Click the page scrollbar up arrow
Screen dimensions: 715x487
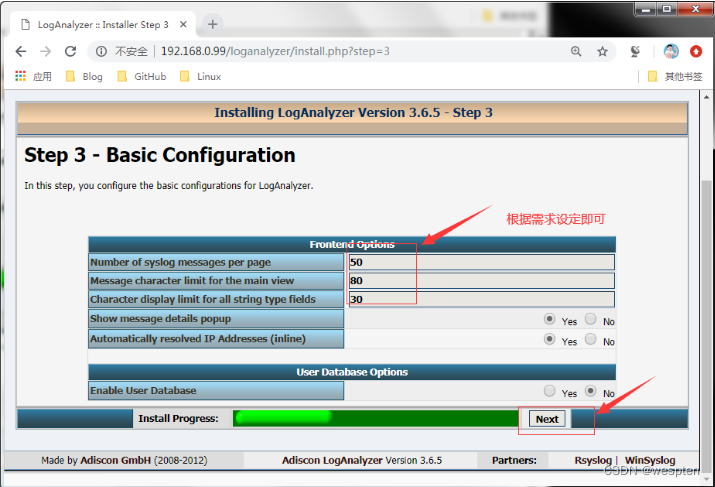(706, 97)
